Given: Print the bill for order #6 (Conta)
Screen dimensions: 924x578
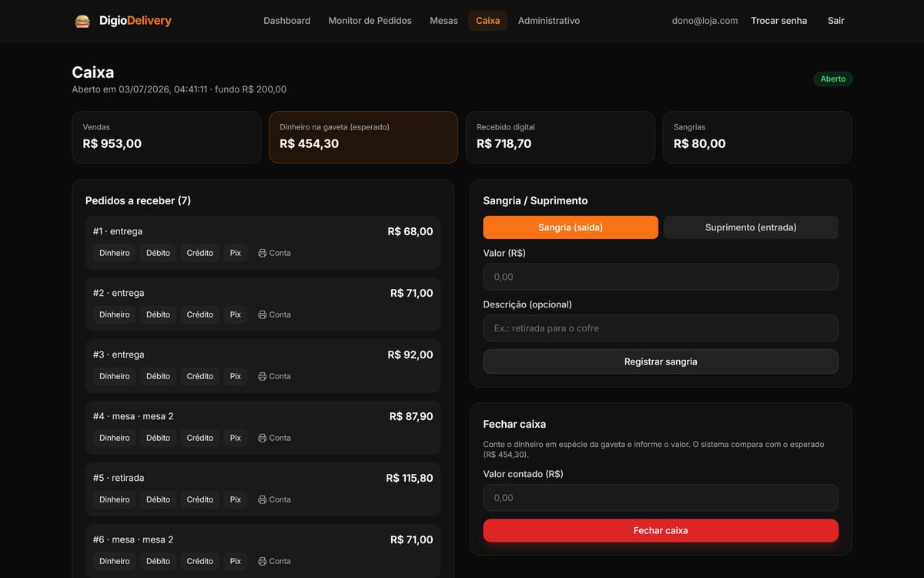Looking at the screenshot, I should pos(274,561).
